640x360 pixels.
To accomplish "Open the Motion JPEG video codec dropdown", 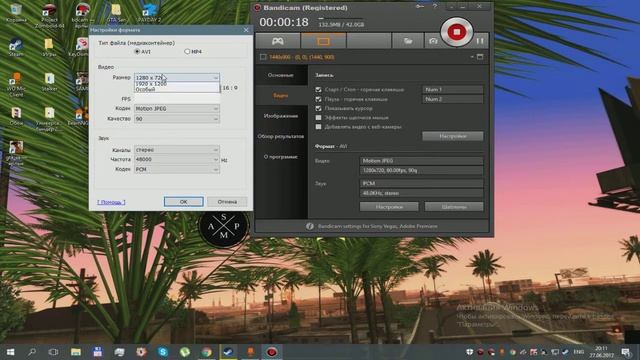I will 177,109.
